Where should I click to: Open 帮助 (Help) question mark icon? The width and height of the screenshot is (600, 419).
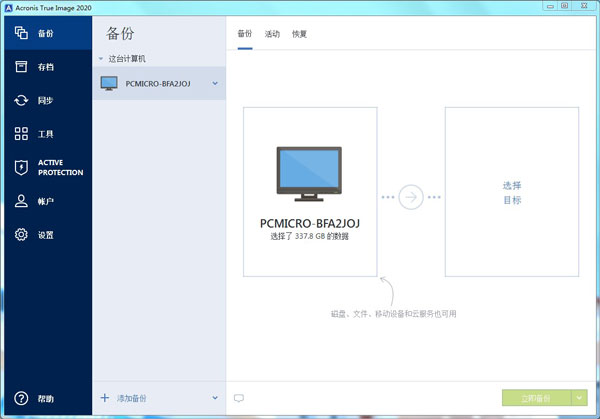pos(45,398)
